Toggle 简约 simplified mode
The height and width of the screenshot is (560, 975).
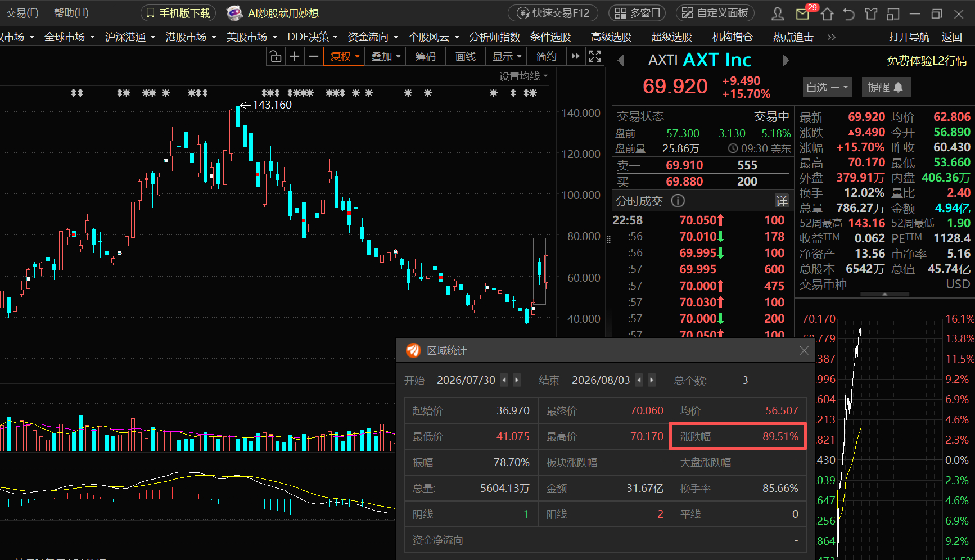547,56
